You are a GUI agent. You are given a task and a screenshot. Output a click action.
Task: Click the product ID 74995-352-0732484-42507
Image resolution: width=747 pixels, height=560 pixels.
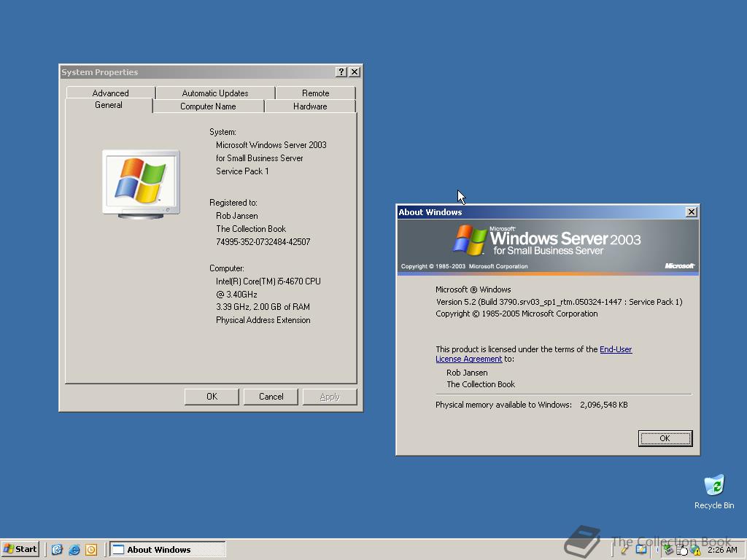click(263, 242)
